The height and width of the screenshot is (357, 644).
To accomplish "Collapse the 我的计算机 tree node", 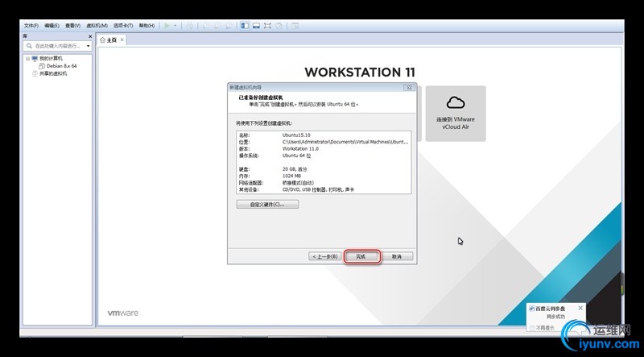I will click(x=28, y=58).
